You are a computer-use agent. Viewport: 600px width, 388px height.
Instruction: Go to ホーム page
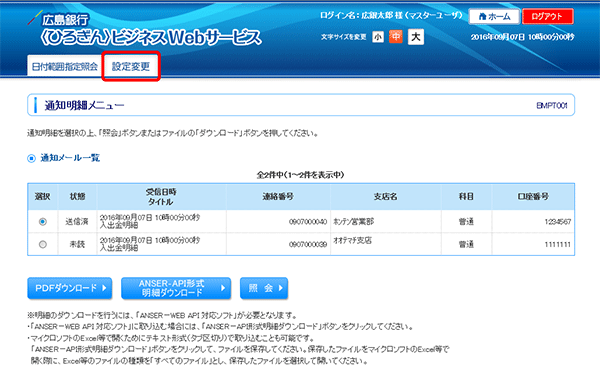pyautogui.click(x=494, y=16)
